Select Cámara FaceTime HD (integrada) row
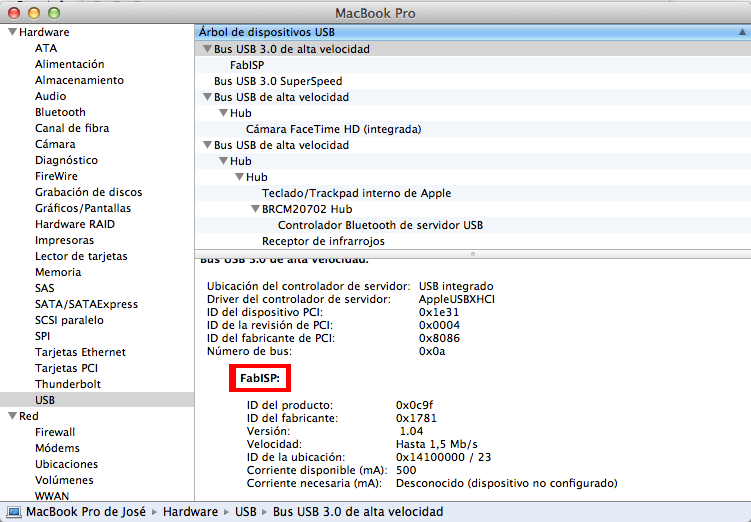 coord(473,129)
